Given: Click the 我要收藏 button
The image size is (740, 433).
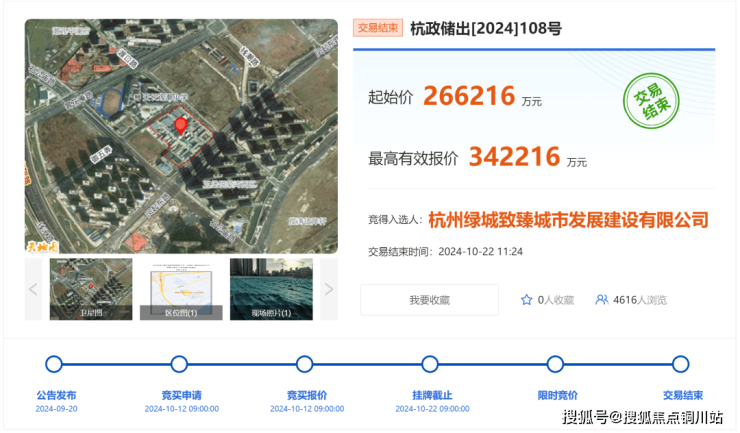Looking at the screenshot, I should tap(429, 300).
